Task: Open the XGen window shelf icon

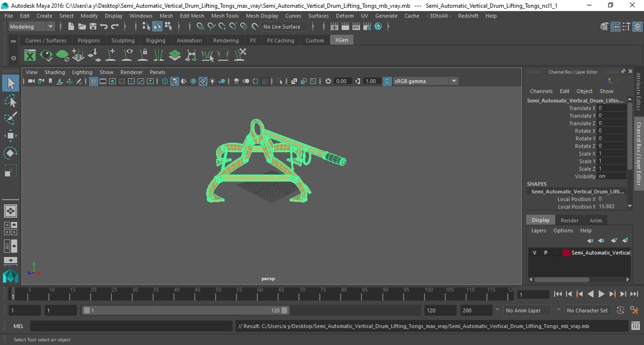Action: coord(30,55)
